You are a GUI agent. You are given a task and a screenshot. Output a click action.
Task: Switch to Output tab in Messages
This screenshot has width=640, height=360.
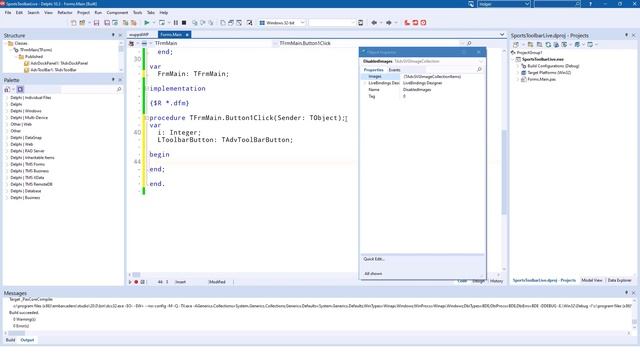pos(27,340)
